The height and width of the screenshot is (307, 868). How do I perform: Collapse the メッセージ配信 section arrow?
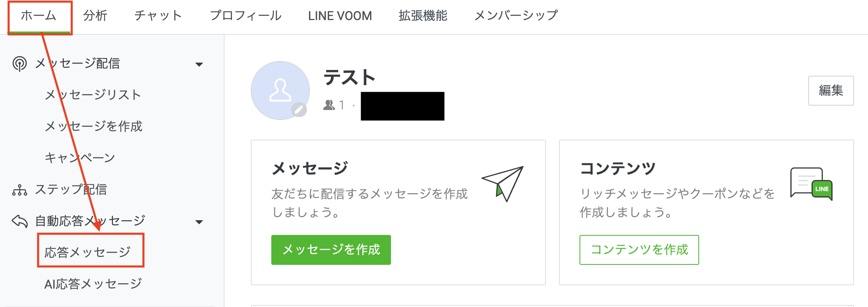tap(199, 64)
